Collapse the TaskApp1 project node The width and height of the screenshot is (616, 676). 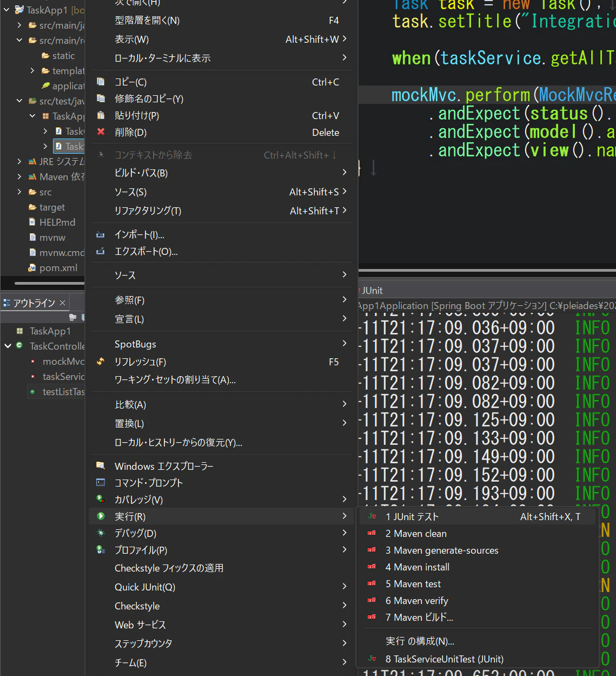point(6,10)
